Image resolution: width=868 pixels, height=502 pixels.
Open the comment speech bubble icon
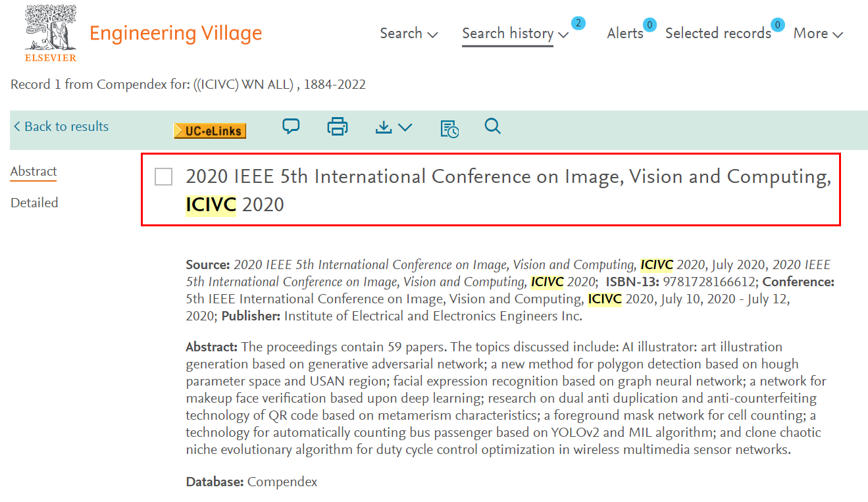[291, 126]
